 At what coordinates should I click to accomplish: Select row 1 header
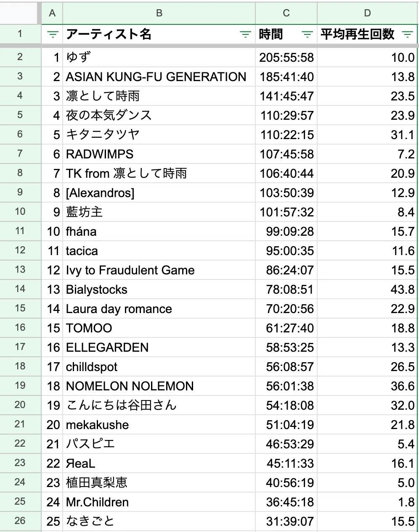tap(20, 34)
